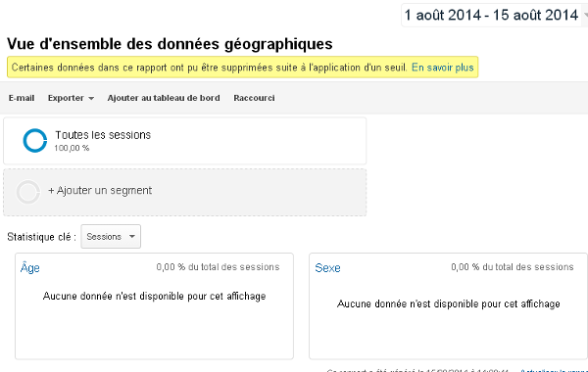Add a segment via Ajouter un segment
Viewport: 588px width, 372px height.
tap(100, 190)
